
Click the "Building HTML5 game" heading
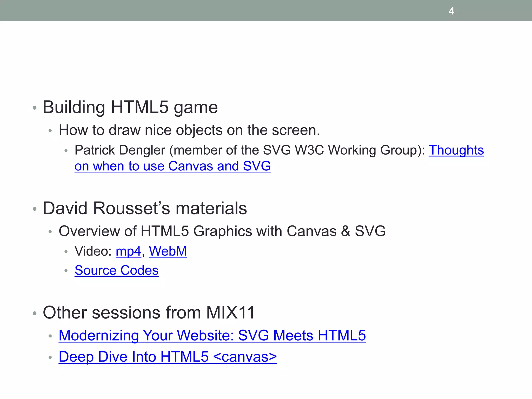[x=130, y=107]
